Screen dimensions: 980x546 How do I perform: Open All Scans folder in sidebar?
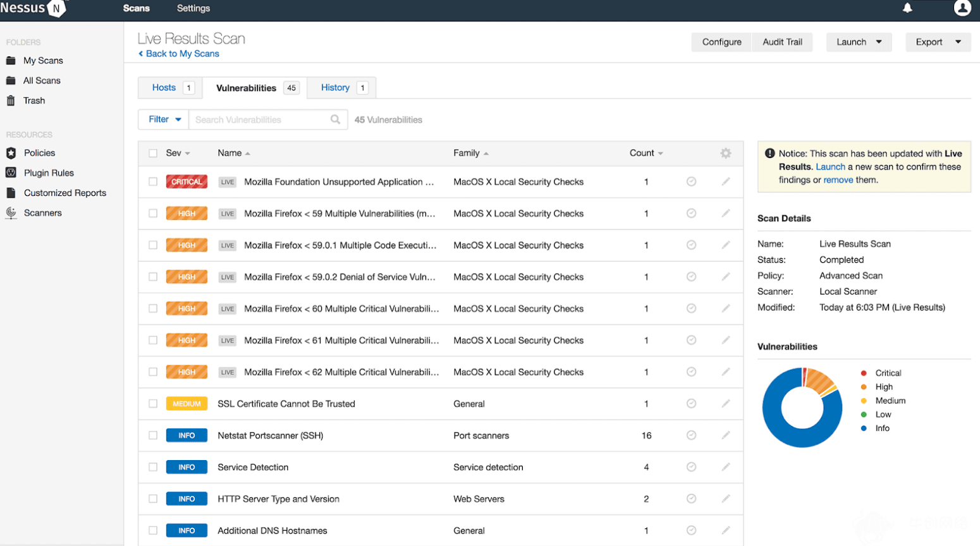42,80
